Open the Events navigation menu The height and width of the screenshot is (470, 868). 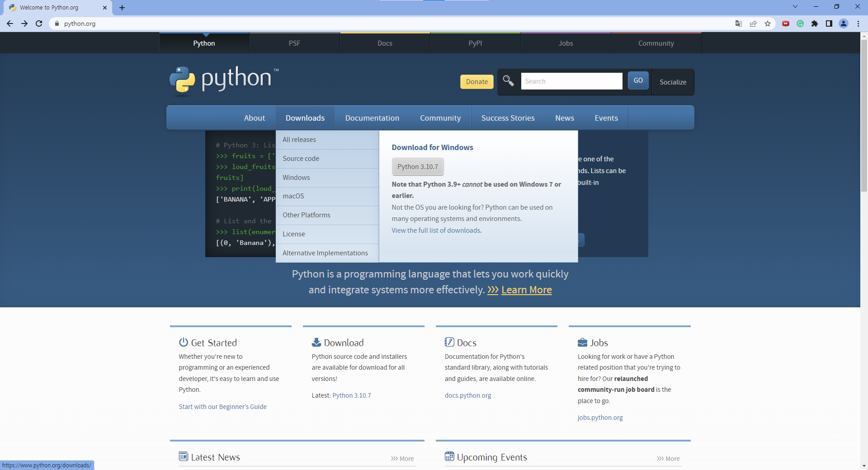(606, 118)
